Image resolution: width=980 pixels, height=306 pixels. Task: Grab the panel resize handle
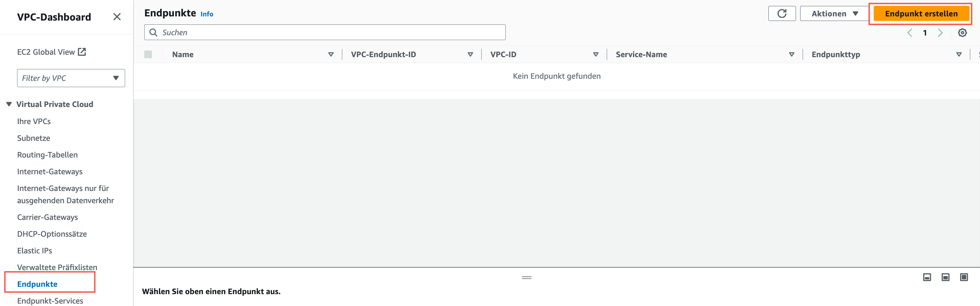click(x=527, y=277)
